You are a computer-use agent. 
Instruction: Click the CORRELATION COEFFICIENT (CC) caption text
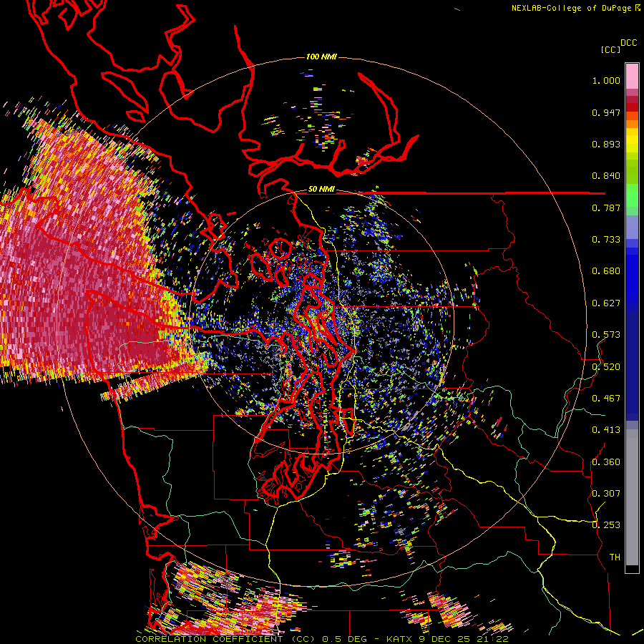coord(225,639)
